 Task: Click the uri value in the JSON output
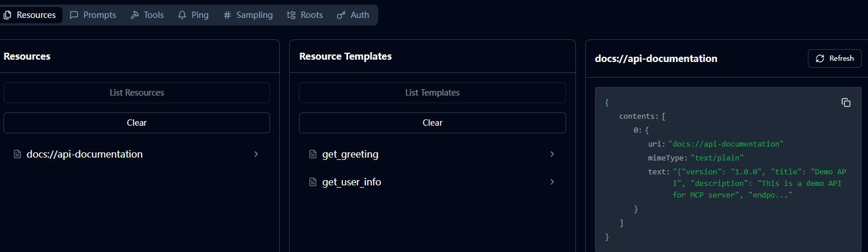coord(726,144)
